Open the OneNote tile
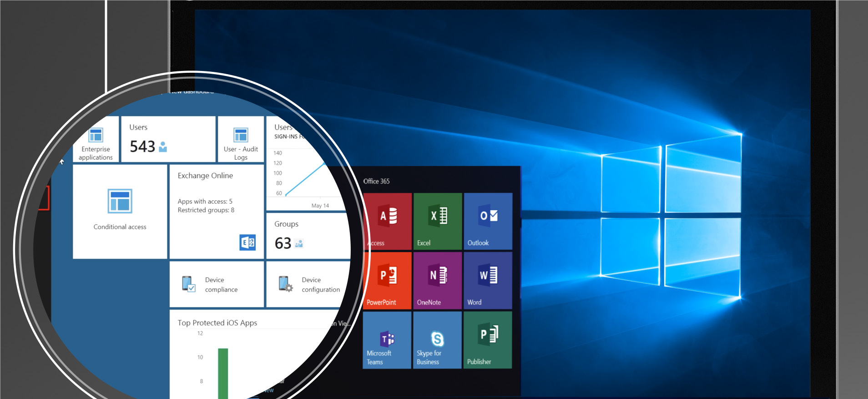 pos(438,281)
